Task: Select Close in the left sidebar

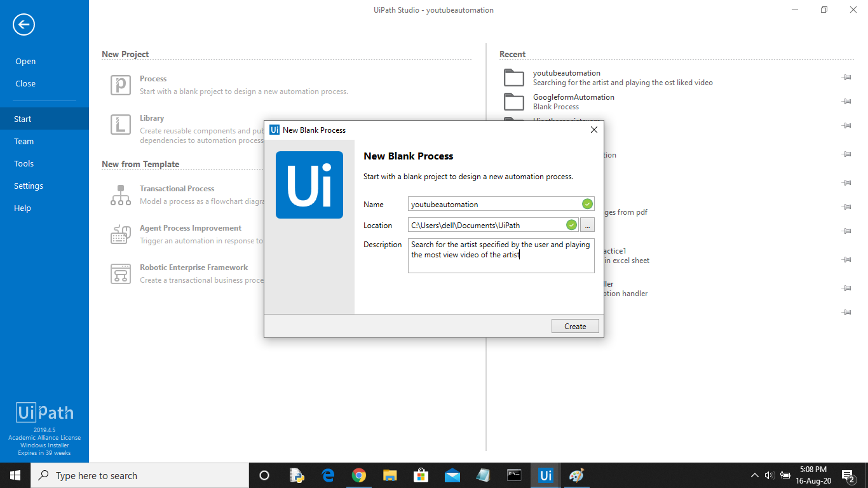Action: 25,84
